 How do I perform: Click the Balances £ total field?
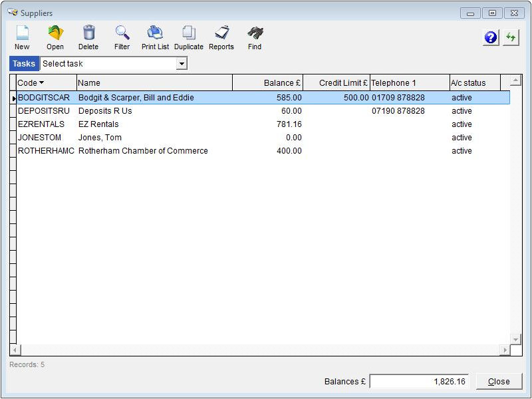(x=419, y=381)
